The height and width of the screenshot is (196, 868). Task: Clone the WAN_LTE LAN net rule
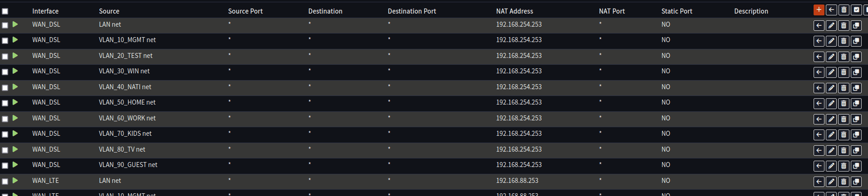tap(856, 182)
